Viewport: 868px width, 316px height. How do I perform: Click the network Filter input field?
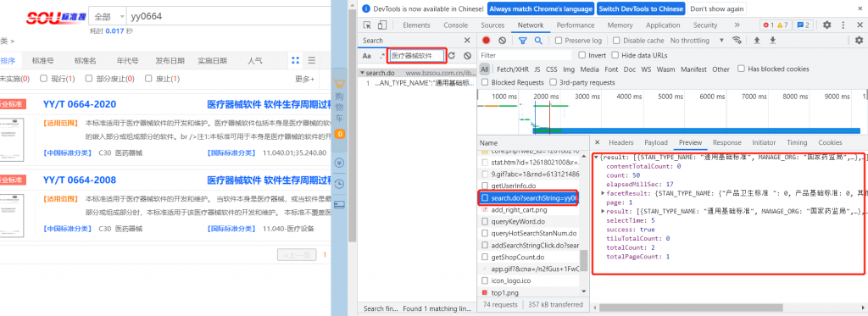coord(526,55)
